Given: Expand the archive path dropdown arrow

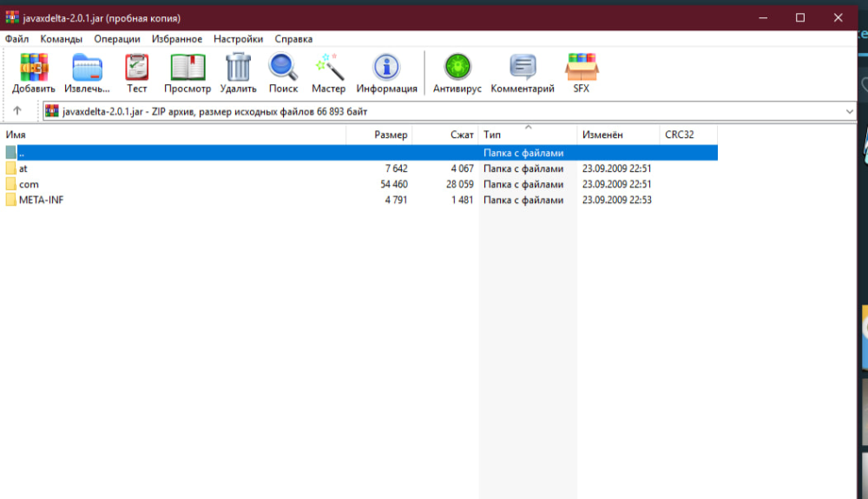Looking at the screenshot, I should 849,112.
